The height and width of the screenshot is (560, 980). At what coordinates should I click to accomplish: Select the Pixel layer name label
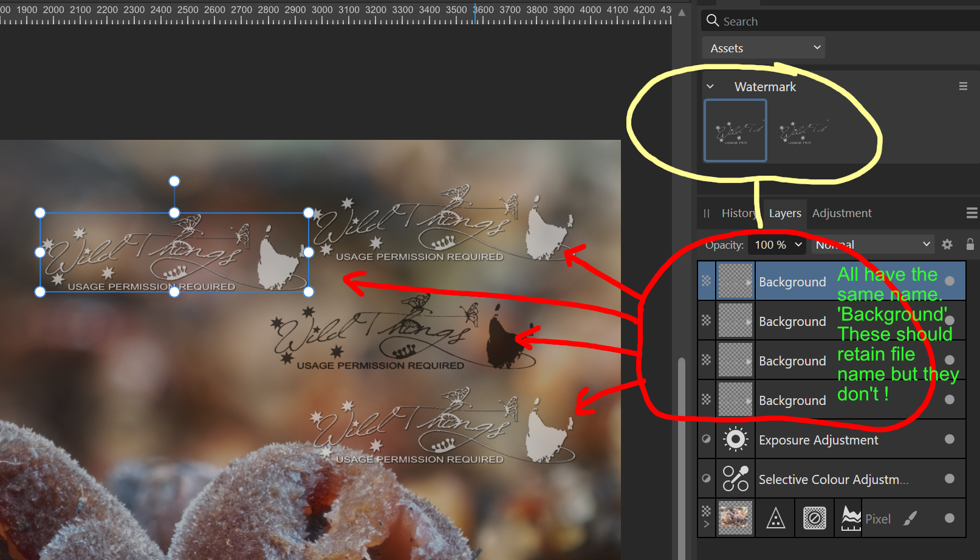point(878,519)
